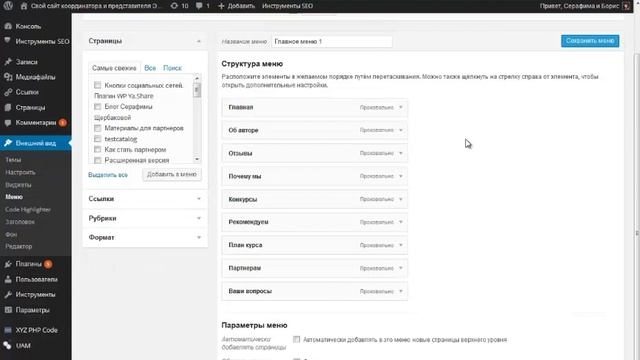Image resolution: width=640 pixels, height=360 pixels.
Task: Check testcatalog page checkbox
Action: coord(97,139)
